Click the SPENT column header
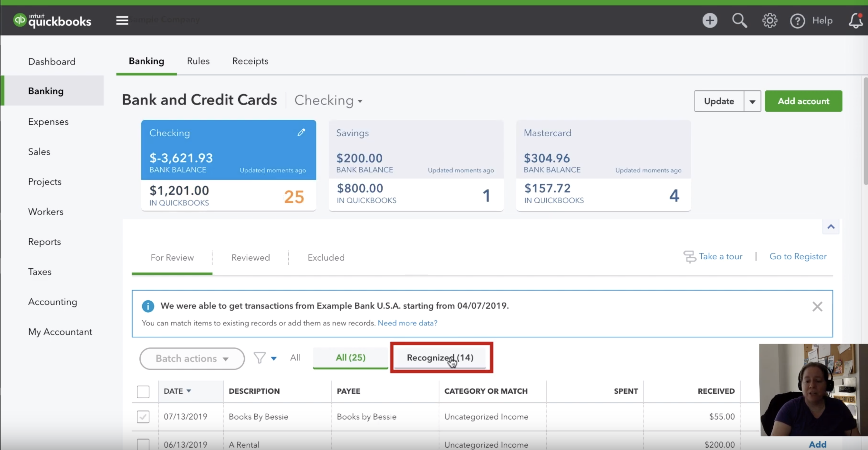 626,391
